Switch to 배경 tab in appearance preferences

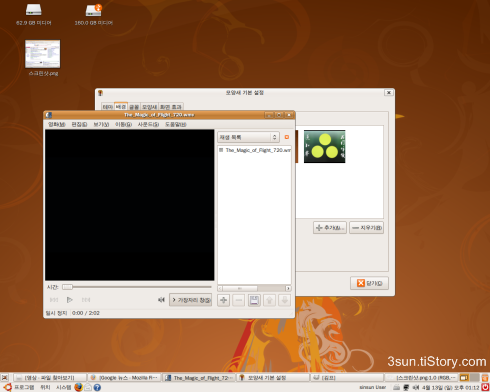(x=121, y=106)
